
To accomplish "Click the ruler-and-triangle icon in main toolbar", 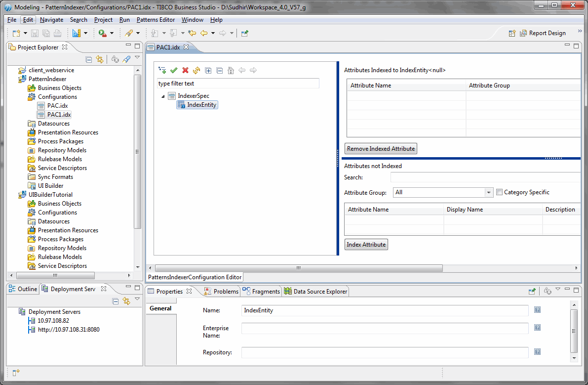I will pos(76,33).
